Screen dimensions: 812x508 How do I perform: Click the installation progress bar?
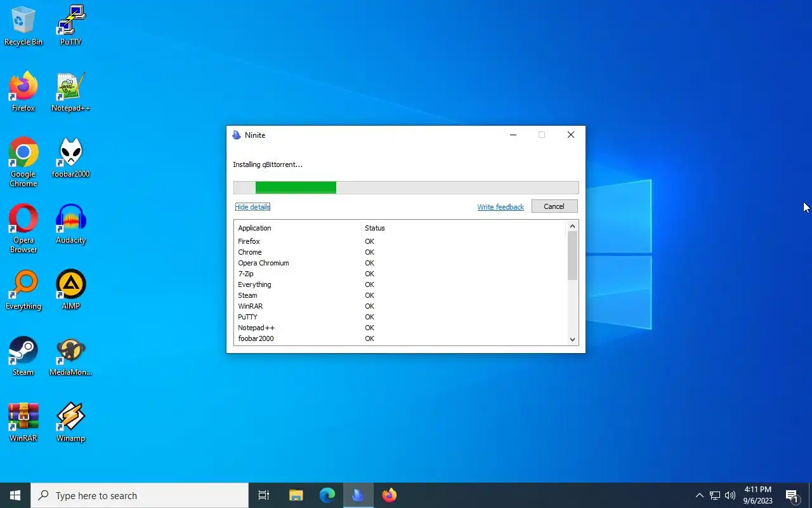click(406, 187)
